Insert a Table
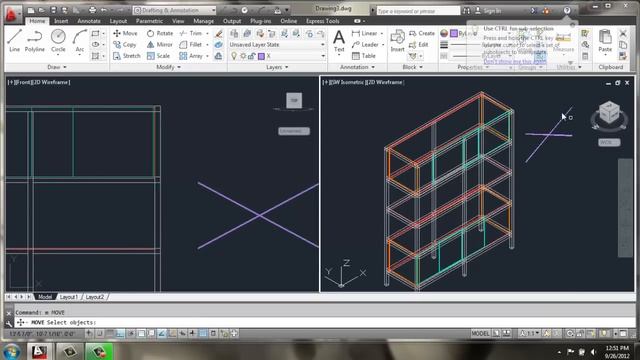 pos(364,56)
